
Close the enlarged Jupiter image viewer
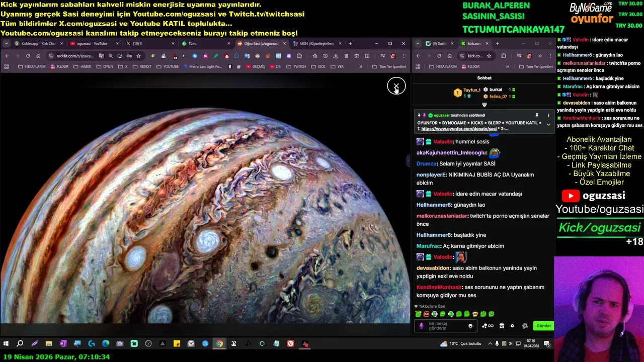[396, 86]
